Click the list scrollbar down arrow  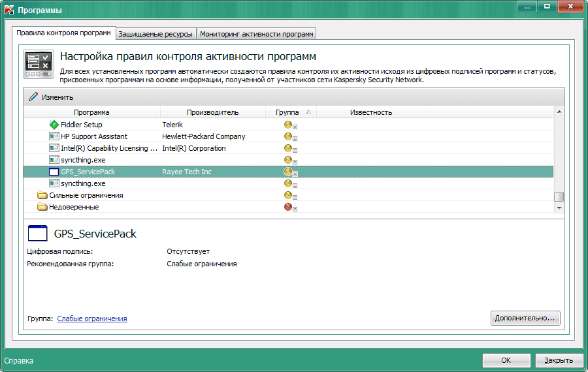(559, 207)
